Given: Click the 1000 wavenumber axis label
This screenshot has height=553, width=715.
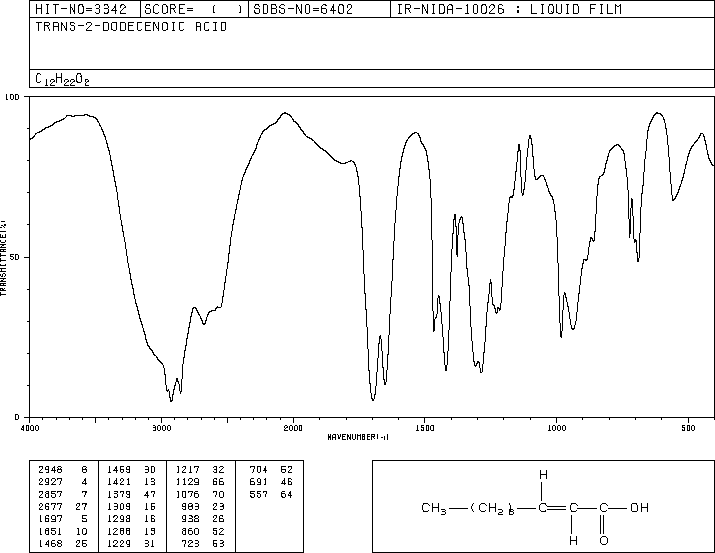Looking at the screenshot, I should coord(556,428).
